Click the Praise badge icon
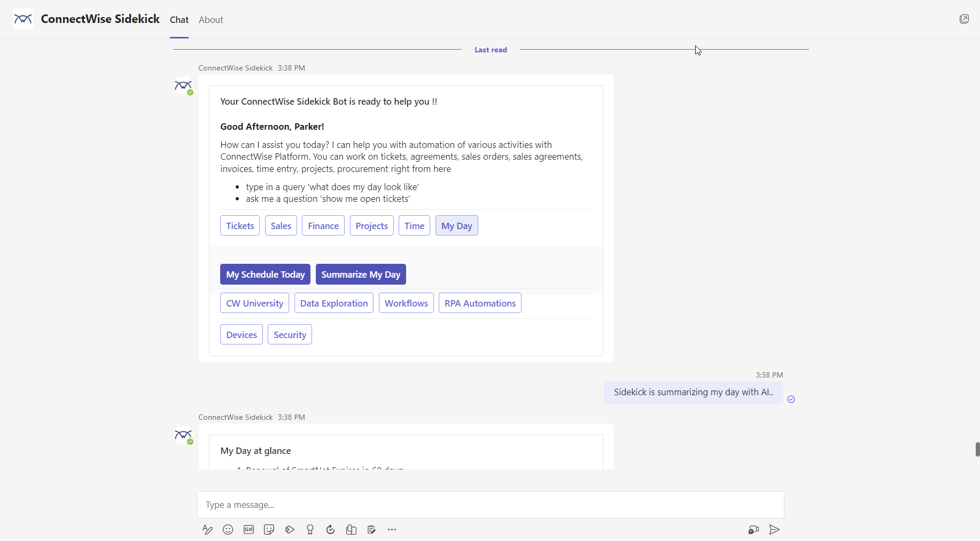Image resolution: width=980 pixels, height=541 pixels. 310,529
